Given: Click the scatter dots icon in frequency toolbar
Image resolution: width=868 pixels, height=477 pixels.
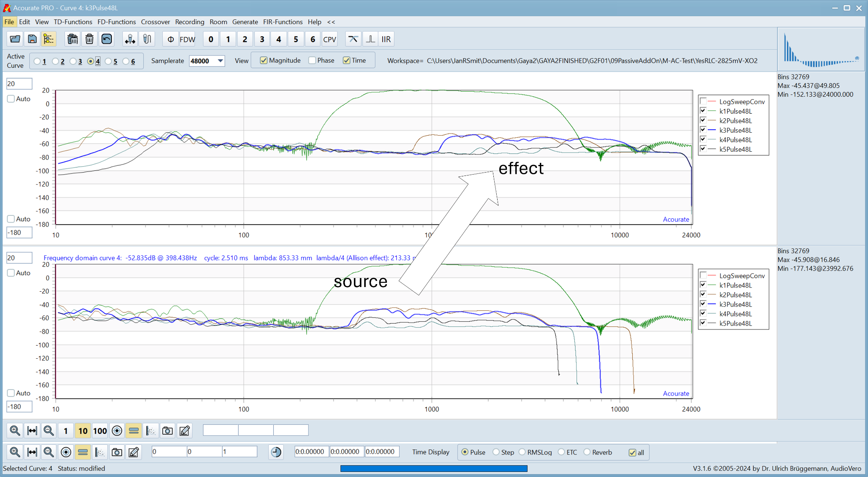Looking at the screenshot, I should tap(150, 431).
